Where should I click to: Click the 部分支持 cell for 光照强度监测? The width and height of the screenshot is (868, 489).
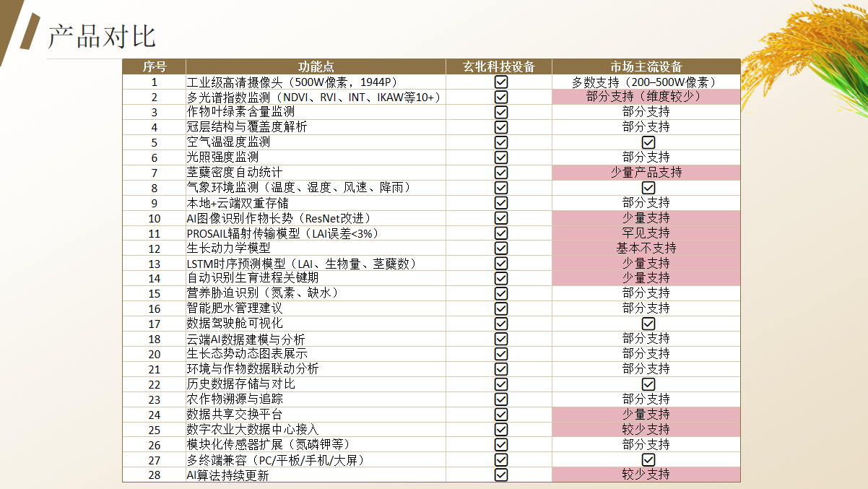(646, 157)
